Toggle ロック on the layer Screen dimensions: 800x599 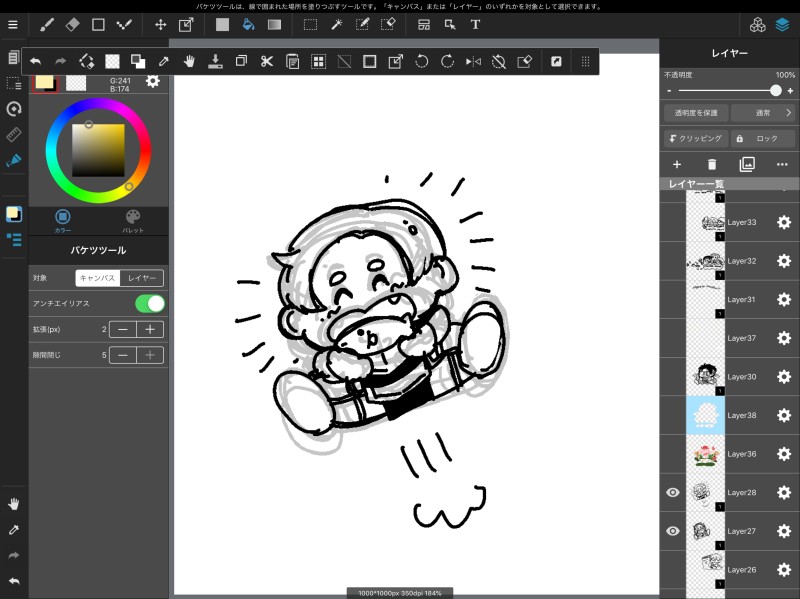tap(763, 138)
